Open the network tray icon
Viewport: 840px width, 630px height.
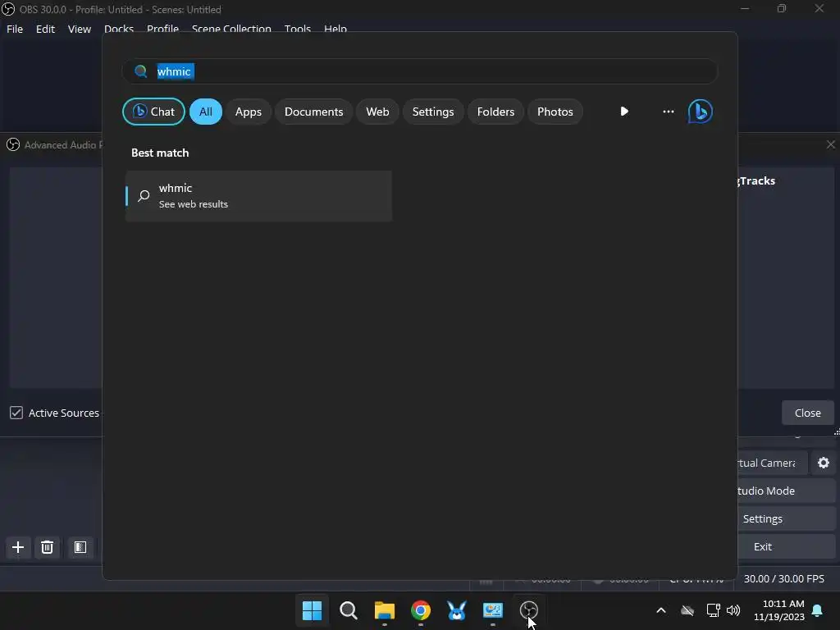point(713,610)
